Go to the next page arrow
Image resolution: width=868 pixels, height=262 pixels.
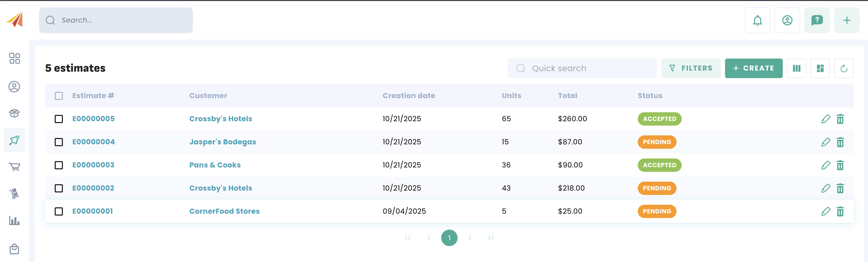click(x=470, y=238)
